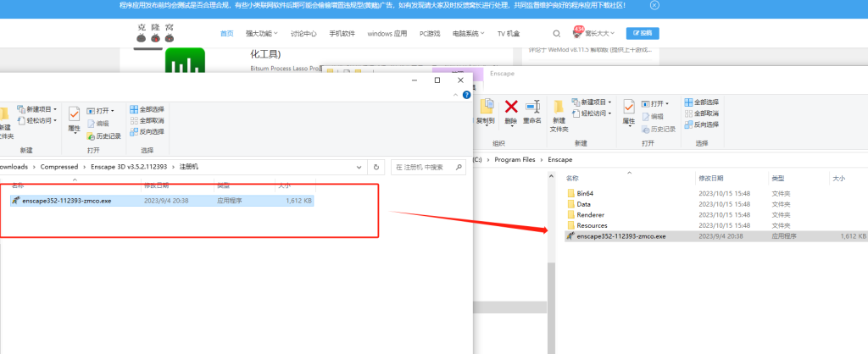This screenshot has height=354, width=868.
Task: Open the windows 应用 website tab
Action: 387,34
